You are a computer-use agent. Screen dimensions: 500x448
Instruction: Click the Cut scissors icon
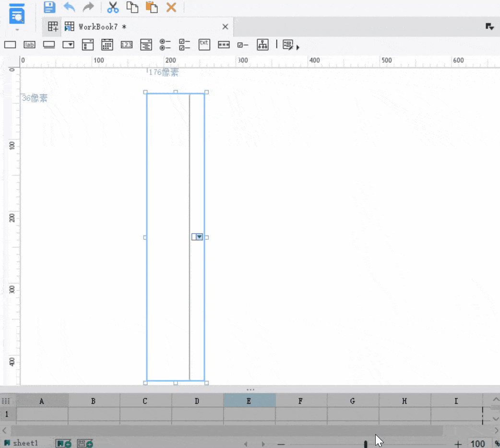point(113,7)
